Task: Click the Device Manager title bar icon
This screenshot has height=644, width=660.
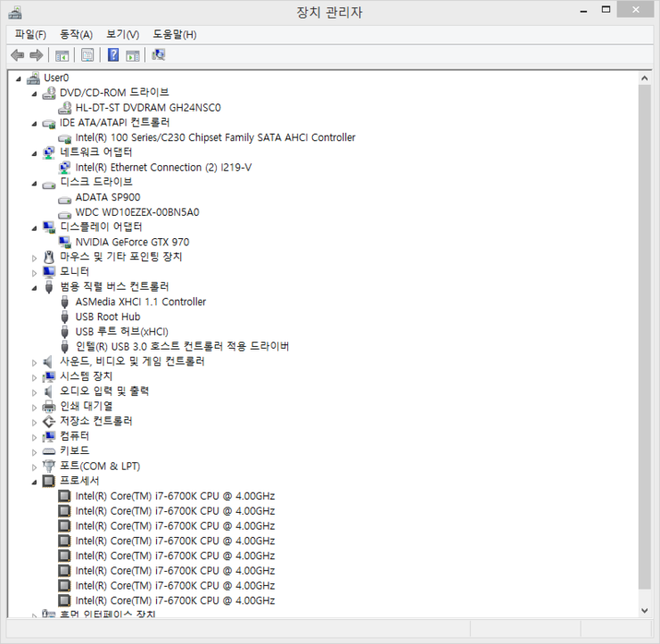Action: [15, 12]
